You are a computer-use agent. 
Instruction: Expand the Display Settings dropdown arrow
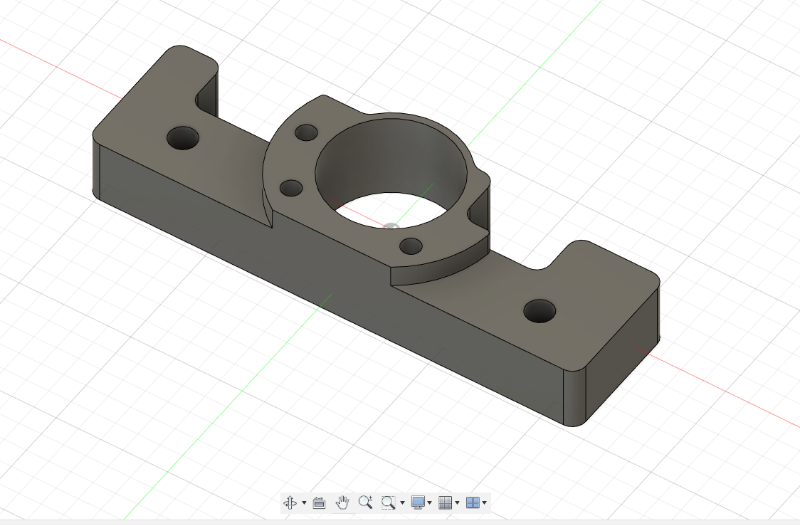point(430,503)
